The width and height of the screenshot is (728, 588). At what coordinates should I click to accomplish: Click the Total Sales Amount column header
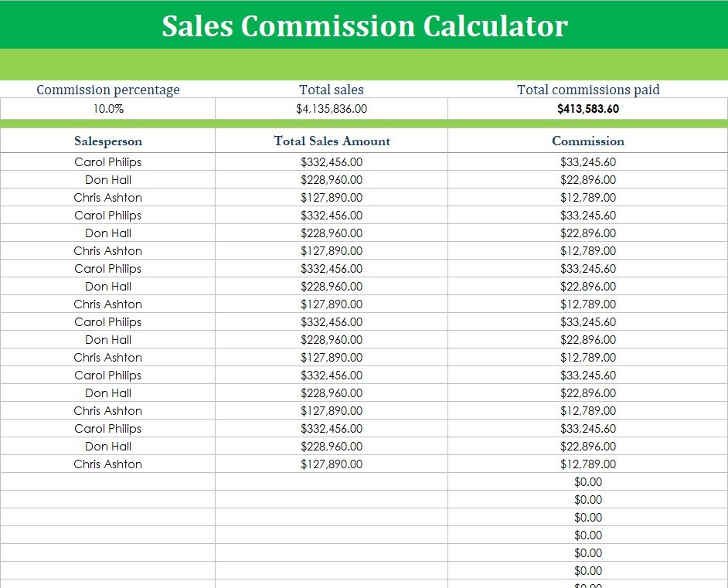332,141
